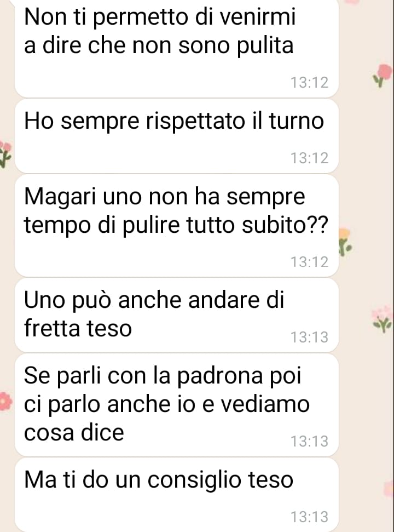
Task: Select the message 'Non ti permetto di venirmi'
Action: [x=177, y=48]
